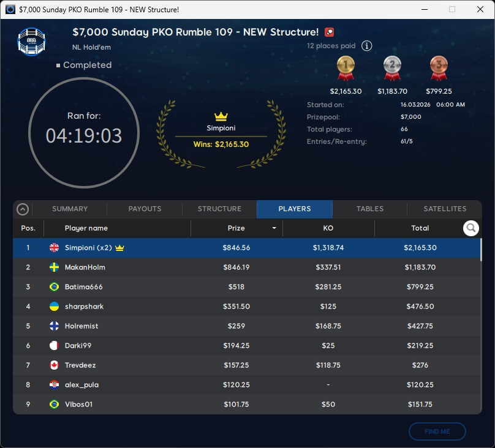Open the player search magnifier icon
495x448 pixels.
(470, 228)
